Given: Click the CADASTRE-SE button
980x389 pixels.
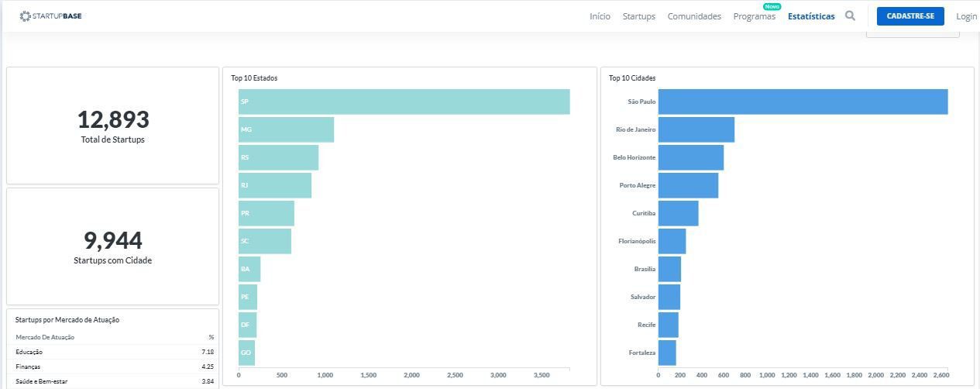Looking at the screenshot, I should (910, 16).
